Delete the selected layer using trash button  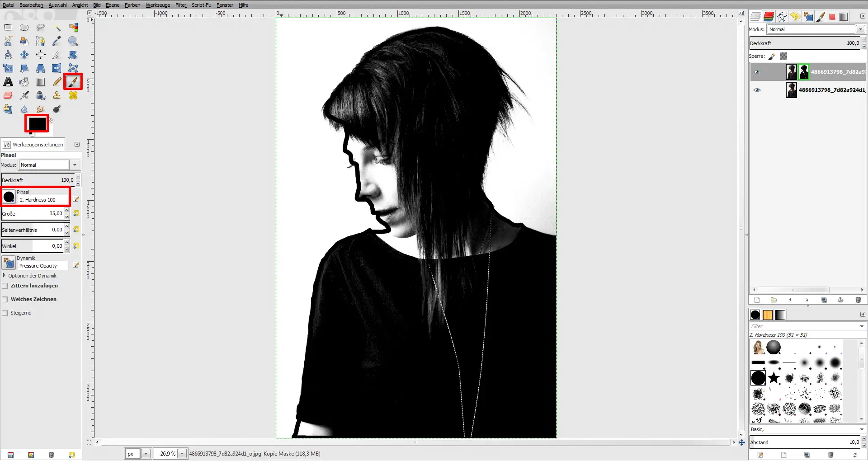[858, 300]
